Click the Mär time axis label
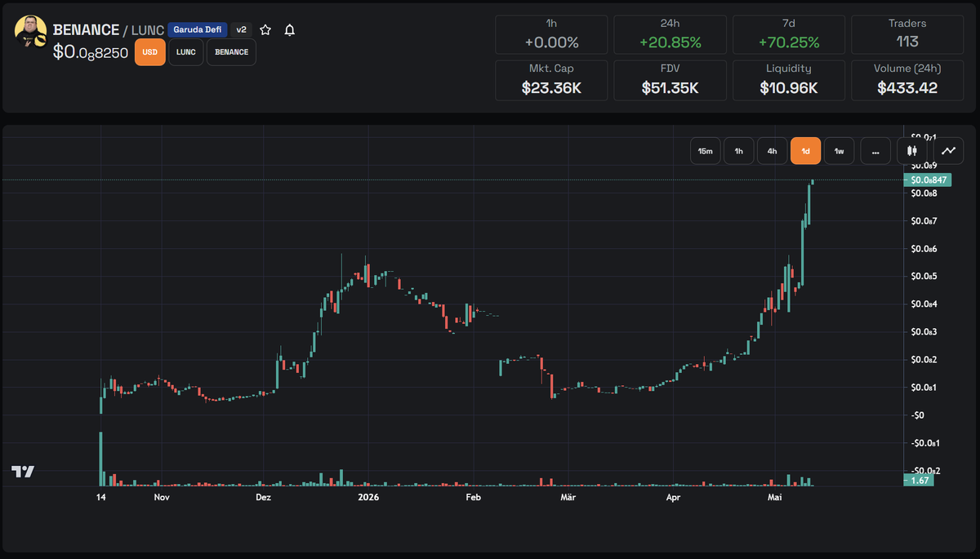 [568, 496]
